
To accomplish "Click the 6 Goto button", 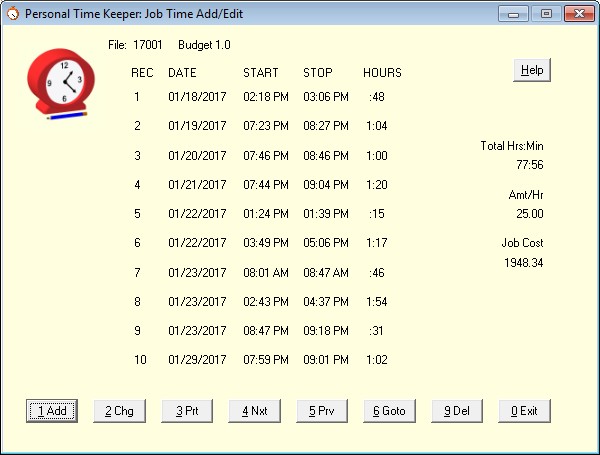I will tap(389, 411).
